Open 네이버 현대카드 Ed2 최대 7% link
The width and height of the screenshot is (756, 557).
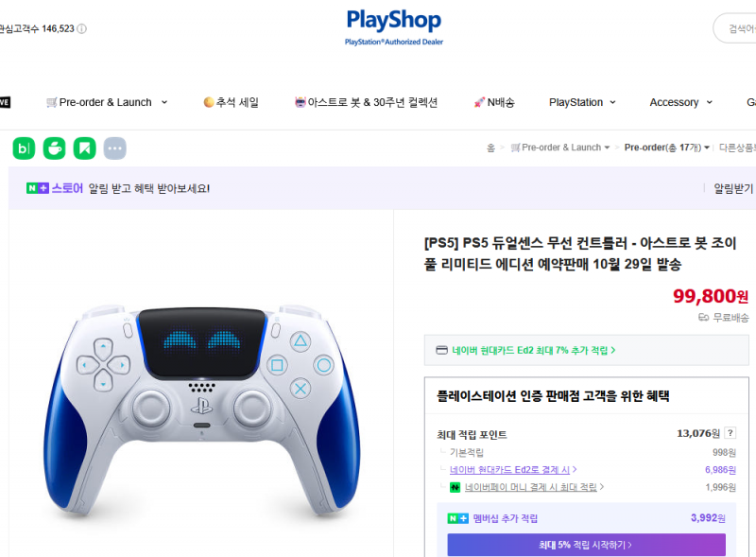click(526, 350)
